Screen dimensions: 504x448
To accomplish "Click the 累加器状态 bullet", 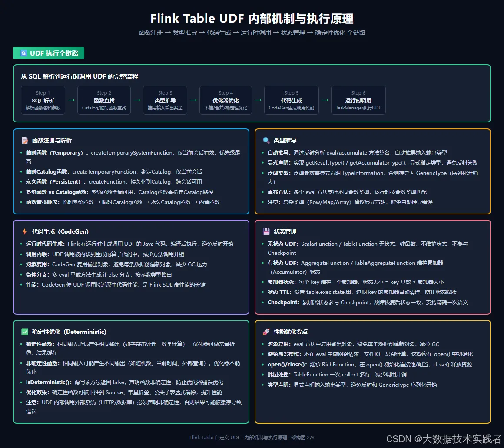I will (355, 282).
